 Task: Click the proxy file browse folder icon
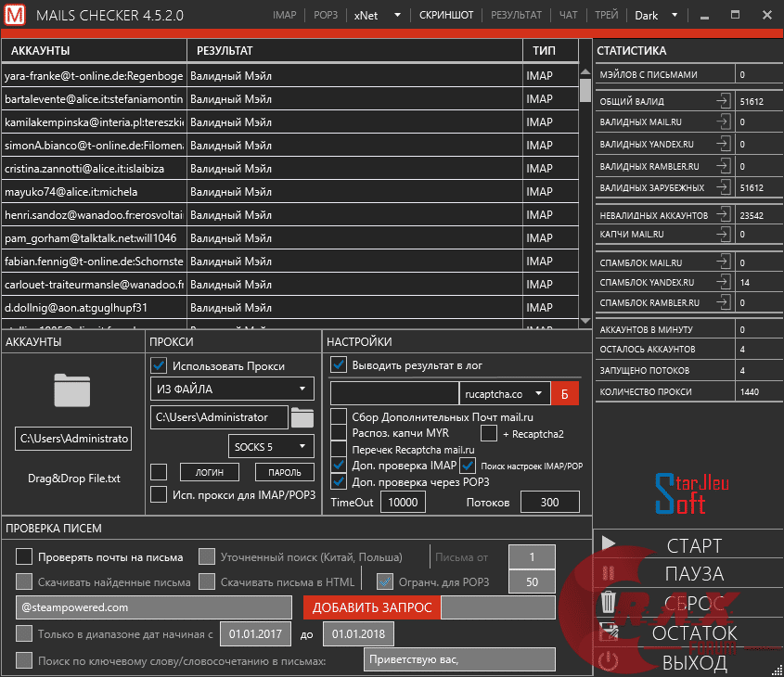tap(302, 417)
